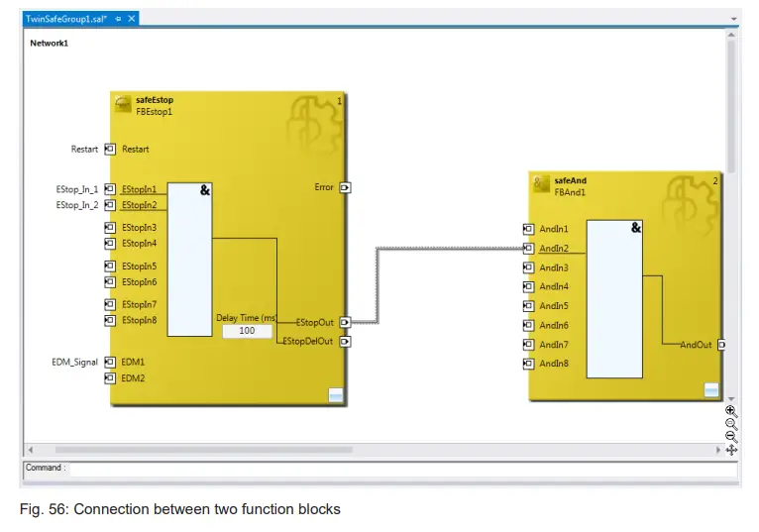Click the scroll up arrow

(x=731, y=35)
